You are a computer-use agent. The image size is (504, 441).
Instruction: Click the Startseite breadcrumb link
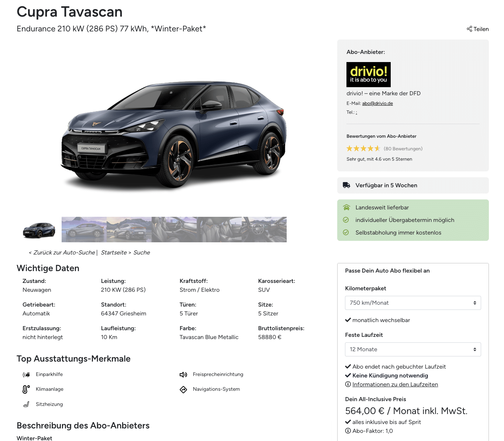point(114,253)
